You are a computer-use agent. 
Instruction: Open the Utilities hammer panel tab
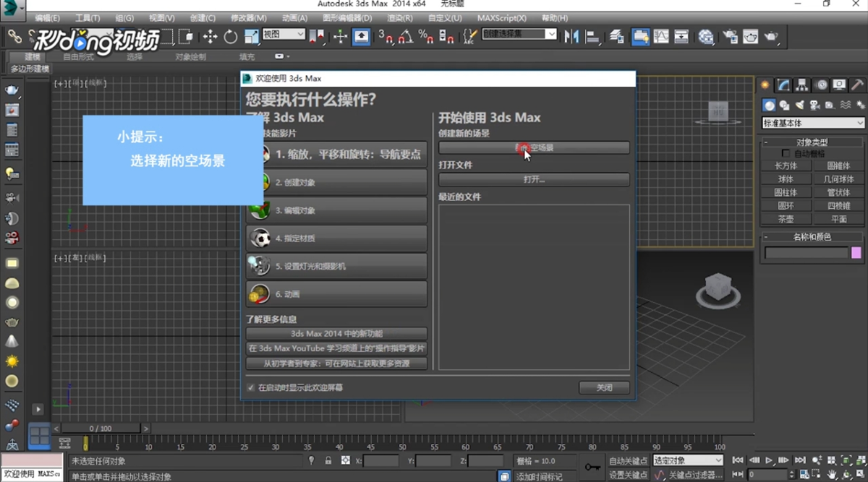pos(857,85)
